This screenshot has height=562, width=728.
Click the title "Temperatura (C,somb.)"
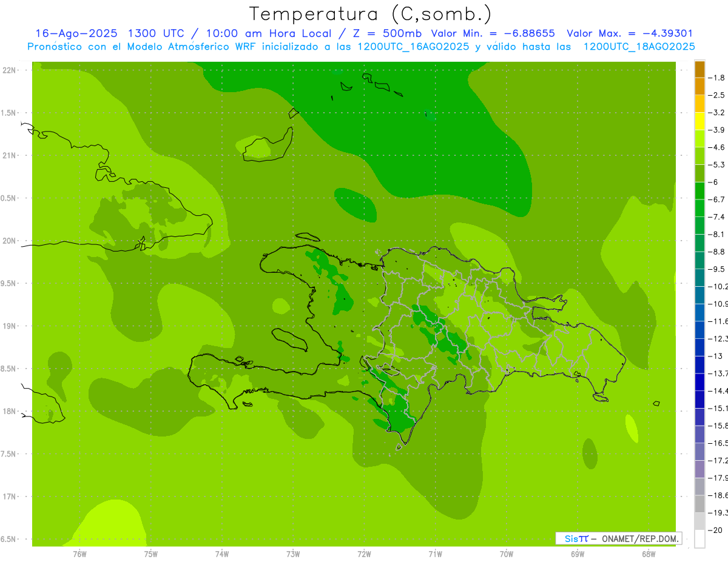(371, 15)
